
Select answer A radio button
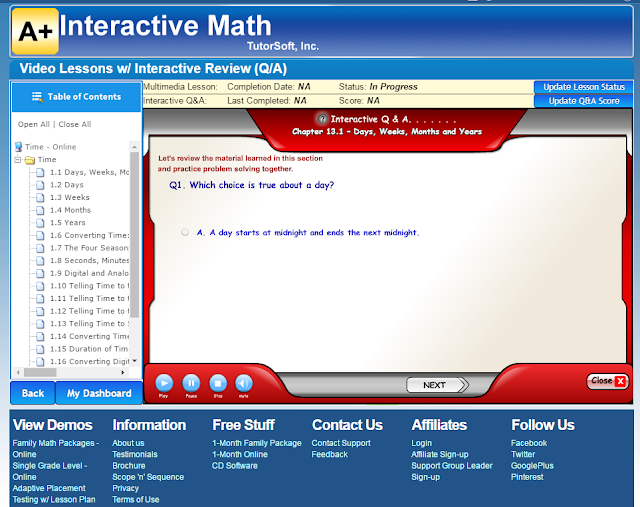(185, 232)
